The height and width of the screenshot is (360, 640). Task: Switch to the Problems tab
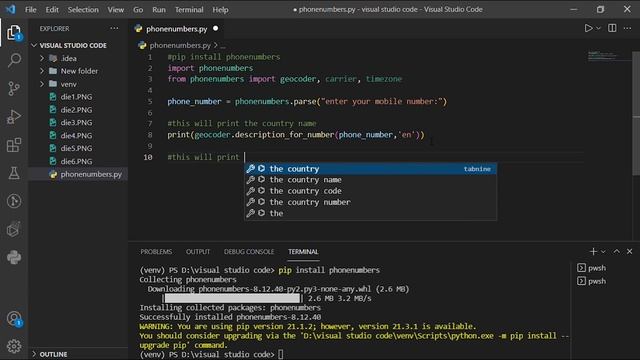pos(156,251)
